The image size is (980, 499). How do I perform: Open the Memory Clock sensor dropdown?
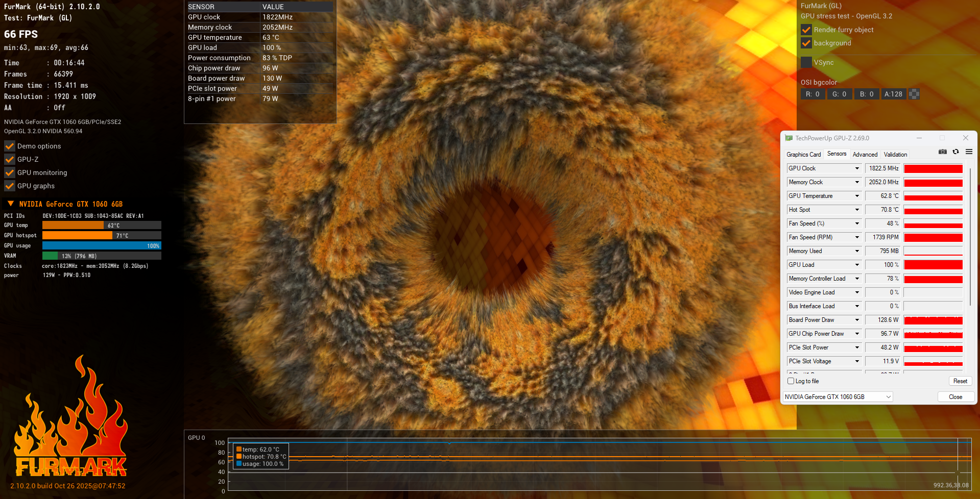[x=857, y=182]
